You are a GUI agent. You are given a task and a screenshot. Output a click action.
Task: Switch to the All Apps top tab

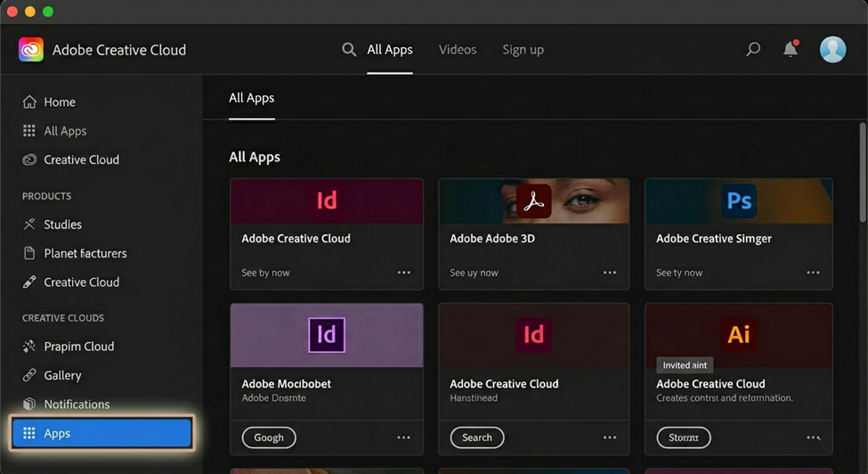[x=390, y=49]
